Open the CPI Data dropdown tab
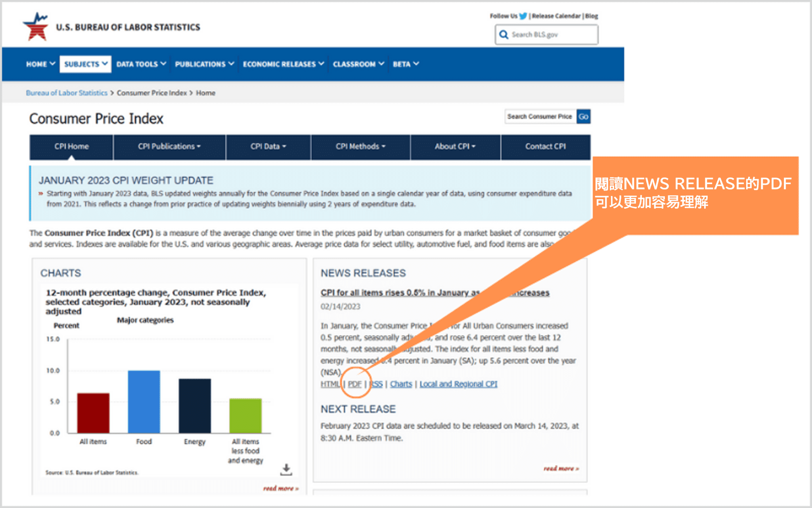 click(268, 146)
